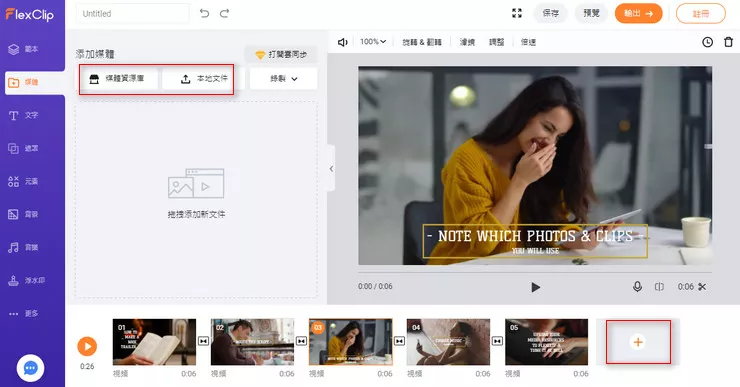Open the blue chat support bubble
Screen dimensions: 740x387
pyautogui.click(x=31, y=368)
